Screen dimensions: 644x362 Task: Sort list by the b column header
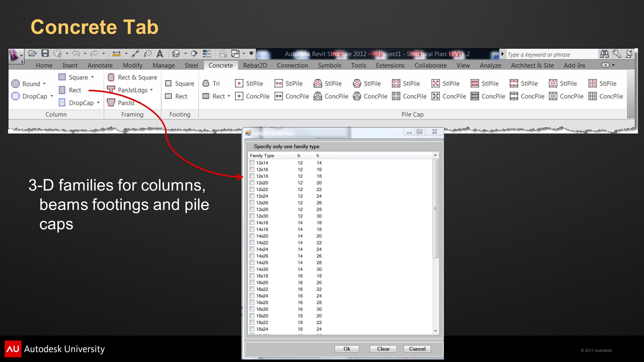pos(305,156)
